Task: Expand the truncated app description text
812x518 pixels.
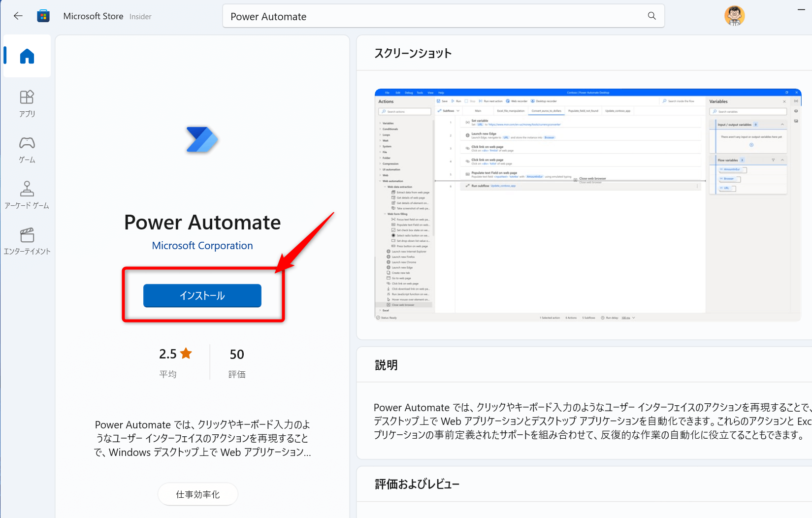Action: (202, 438)
